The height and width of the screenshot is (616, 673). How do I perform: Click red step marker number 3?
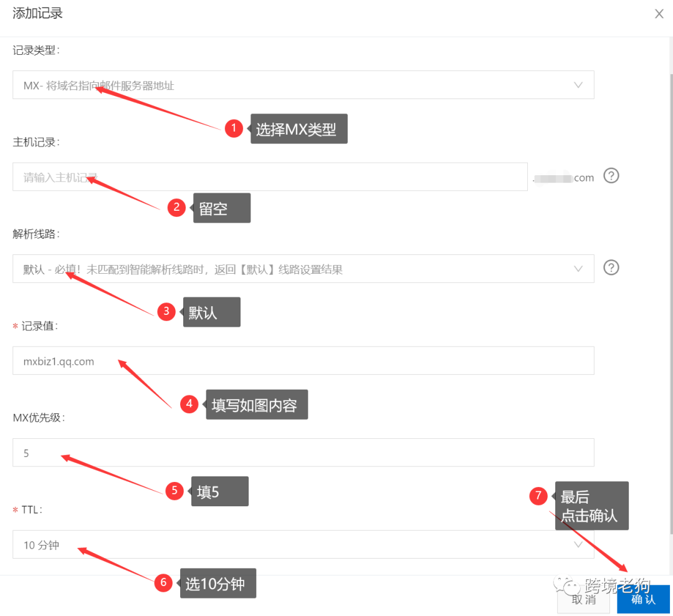[x=166, y=312]
